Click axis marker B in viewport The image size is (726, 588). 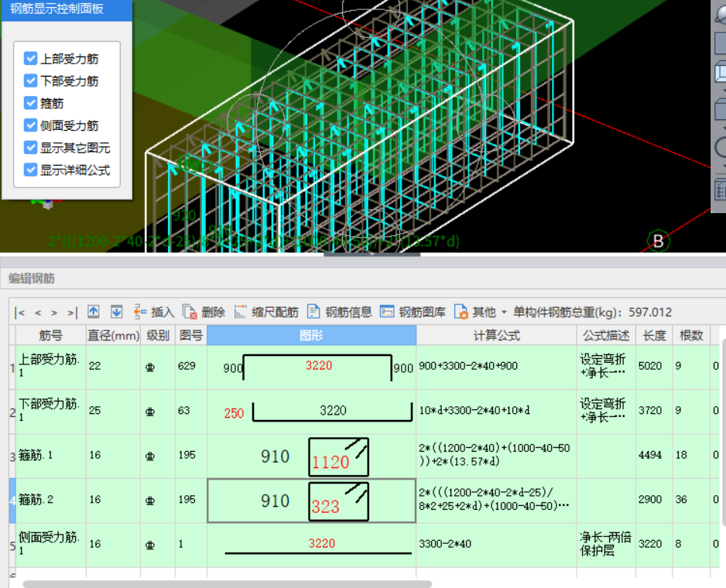pos(658,241)
